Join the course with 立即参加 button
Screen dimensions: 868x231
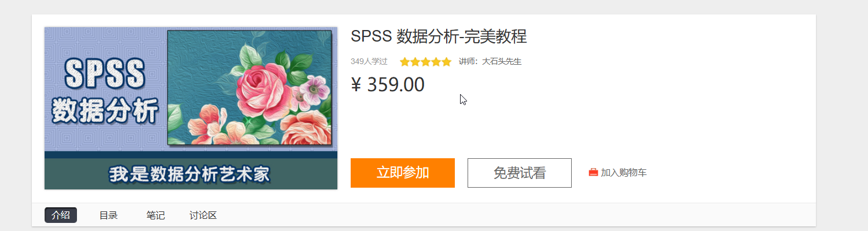(x=403, y=173)
